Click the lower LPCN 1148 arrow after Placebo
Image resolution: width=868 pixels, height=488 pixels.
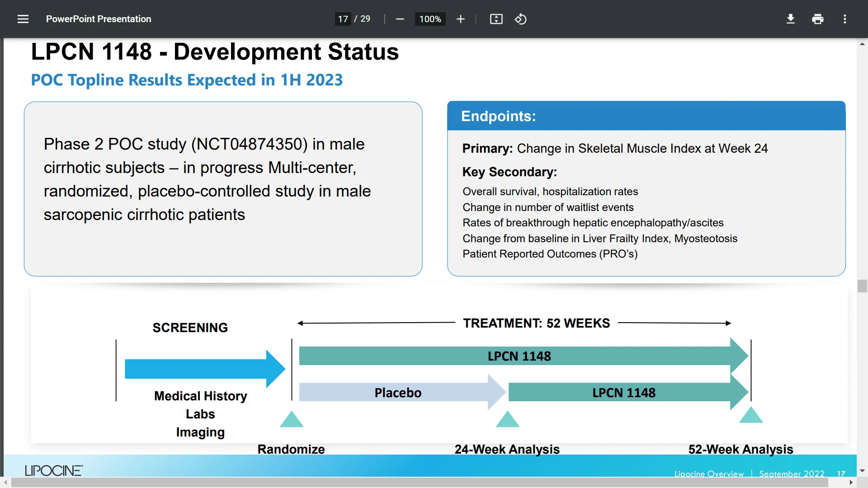(628, 392)
